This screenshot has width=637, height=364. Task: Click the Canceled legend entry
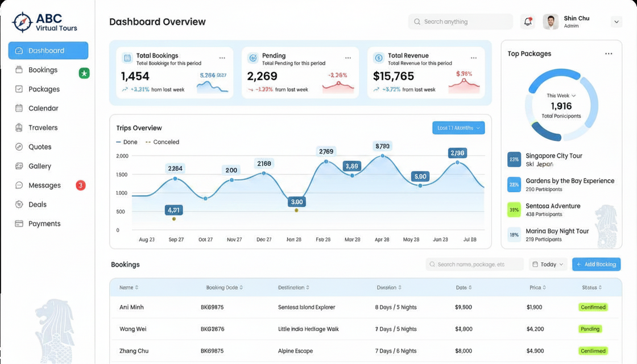pyautogui.click(x=163, y=142)
